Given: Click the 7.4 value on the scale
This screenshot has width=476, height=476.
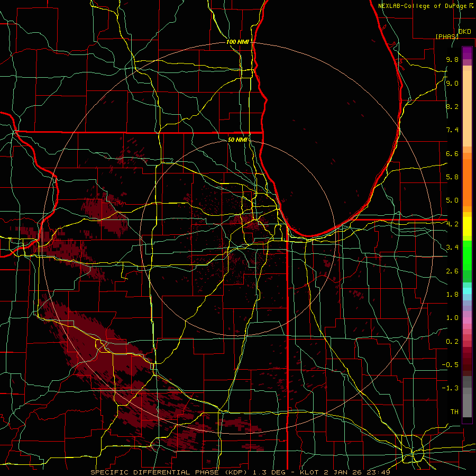Looking at the screenshot, I should 452,130.
